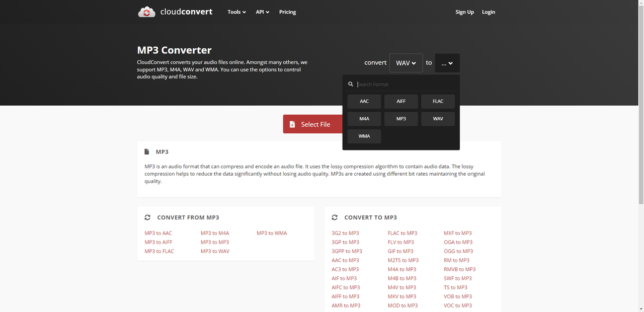This screenshot has width=644, height=312.
Task: Open the FLAC to MP3 link
Action: pyautogui.click(x=403, y=233)
